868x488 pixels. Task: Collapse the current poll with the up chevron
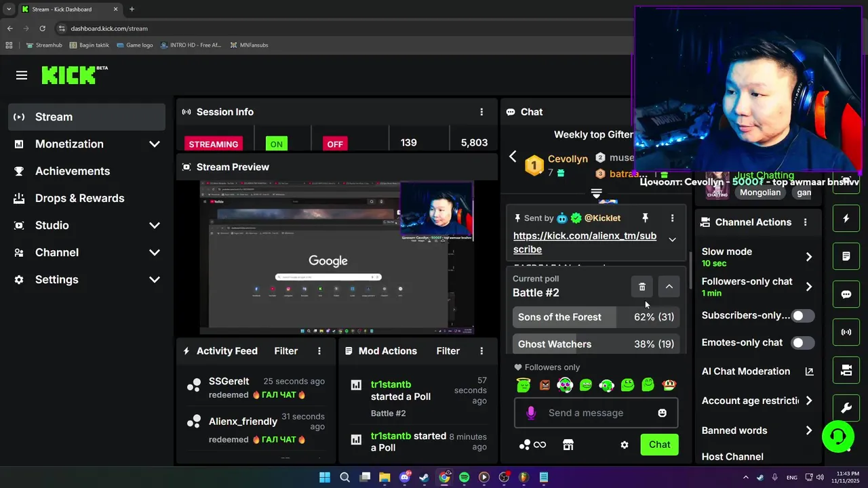(669, 287)
